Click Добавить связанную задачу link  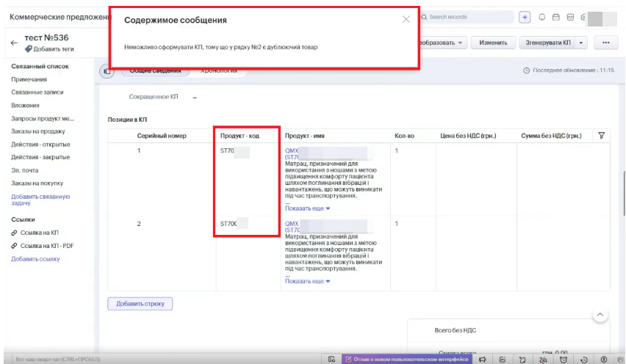coord(40,200)
